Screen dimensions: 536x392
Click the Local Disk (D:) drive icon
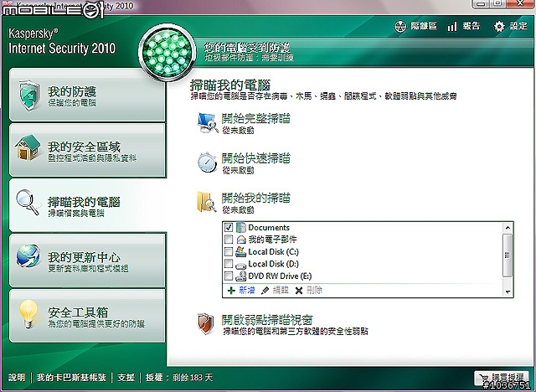[x=241, y=265]
